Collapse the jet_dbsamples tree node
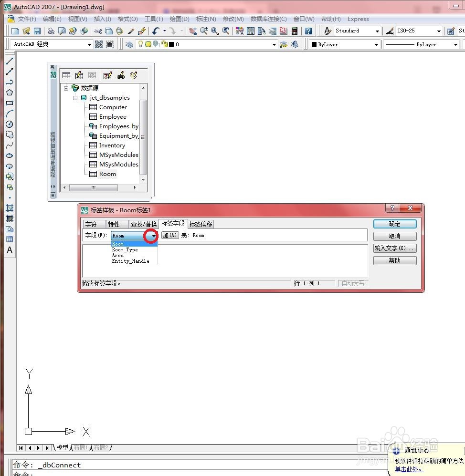The height and width of the screenshot is (476, 465). pos(75,98)
